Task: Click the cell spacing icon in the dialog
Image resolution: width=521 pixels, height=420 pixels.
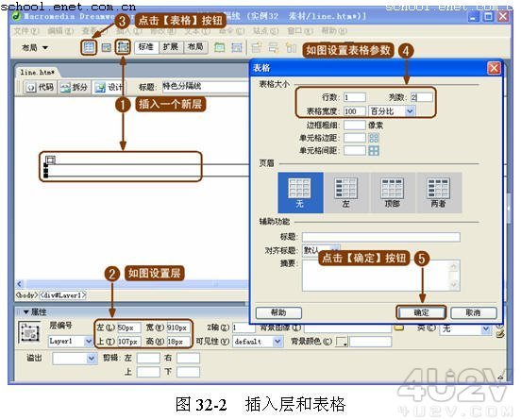Action: (x=374, y=151)
